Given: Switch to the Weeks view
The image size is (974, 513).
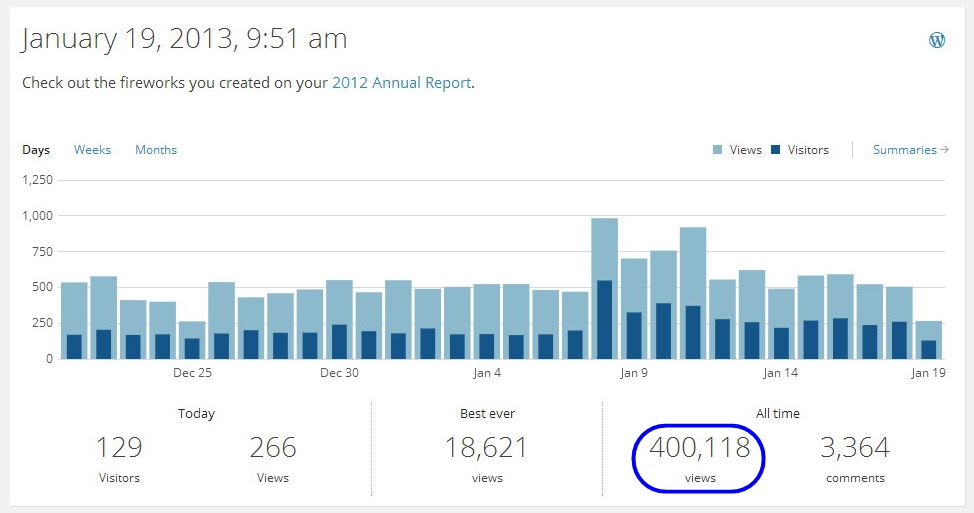Looking at the screenshot, I should point(92,150).
